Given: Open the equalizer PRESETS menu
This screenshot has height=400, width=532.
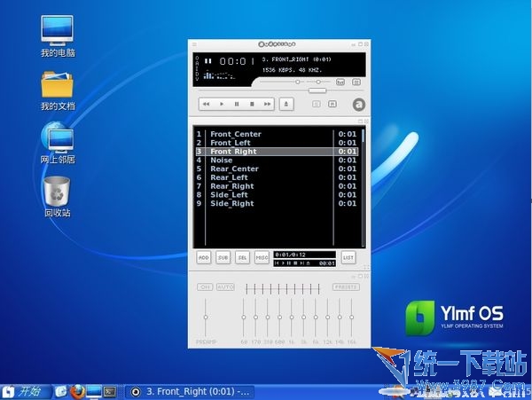Looking at the screenshot, I should point(346,287).
